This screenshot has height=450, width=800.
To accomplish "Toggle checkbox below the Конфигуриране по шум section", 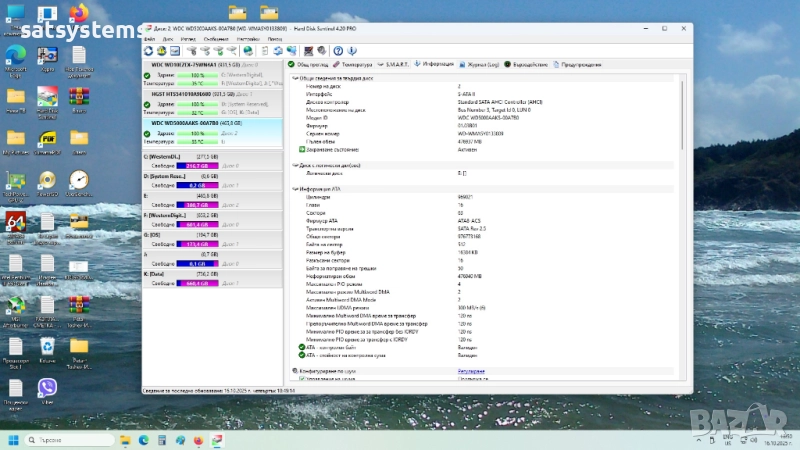I will tap(302, 379).
